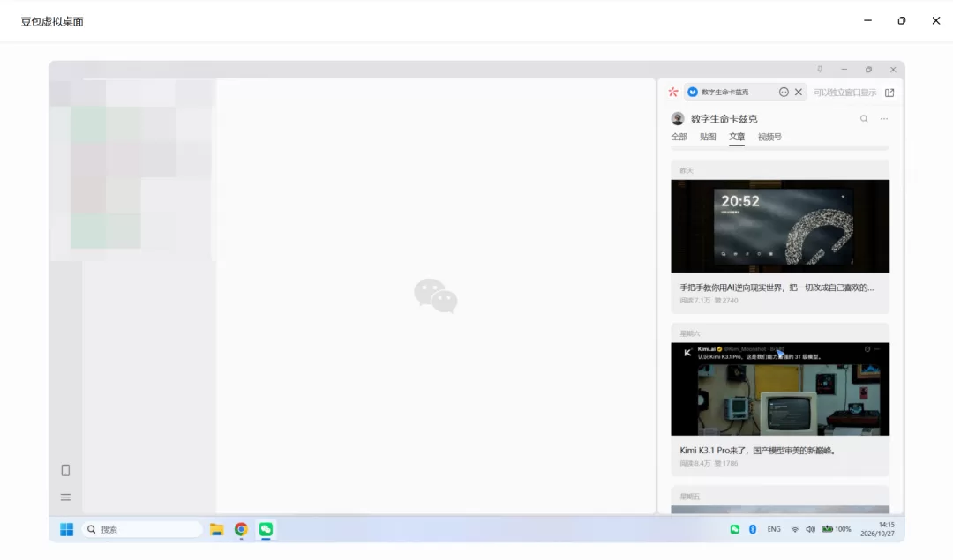Close the 数字生命卡兹克 tab
The width and height of the screenshot is (953, 560).
point(799,93)
